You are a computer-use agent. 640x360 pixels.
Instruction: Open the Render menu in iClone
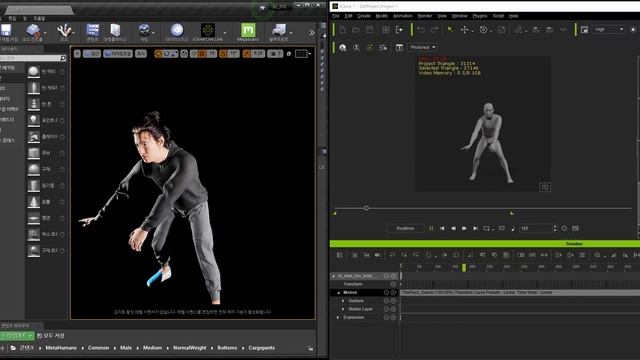click(x=424, y=16)
